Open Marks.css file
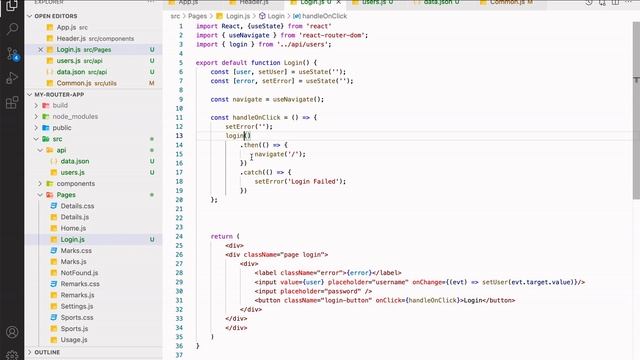Image resolution: width=640 pixels, height=360 pixels. tap(93, 251)
